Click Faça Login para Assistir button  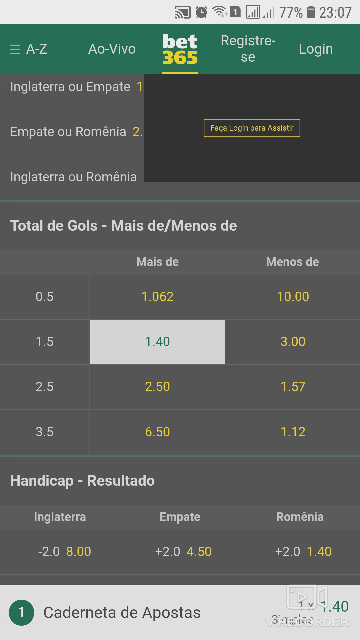[x=252, y=128]
